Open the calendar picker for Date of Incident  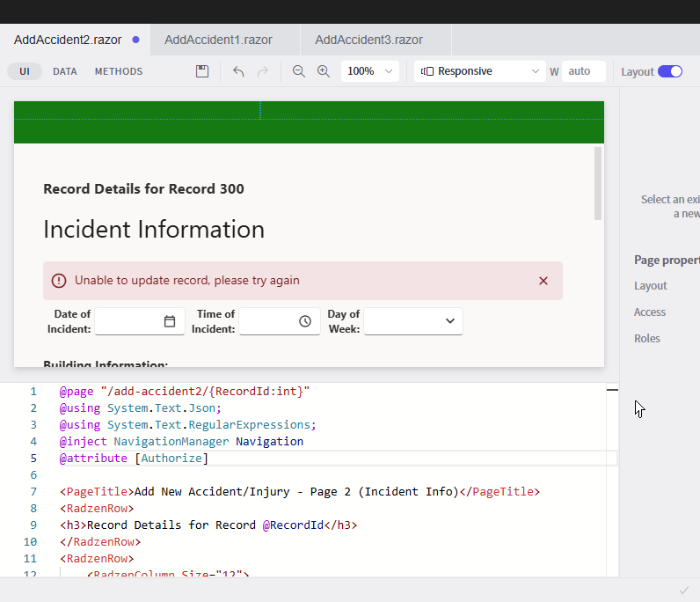pyautogui.click(x=170, y=321)
